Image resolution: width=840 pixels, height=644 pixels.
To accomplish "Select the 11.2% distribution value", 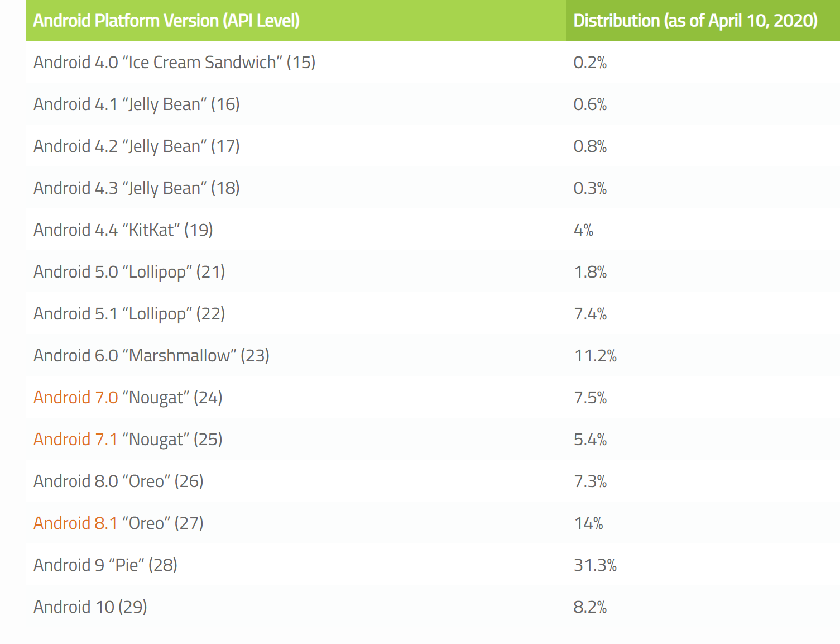I will point(595,356).
